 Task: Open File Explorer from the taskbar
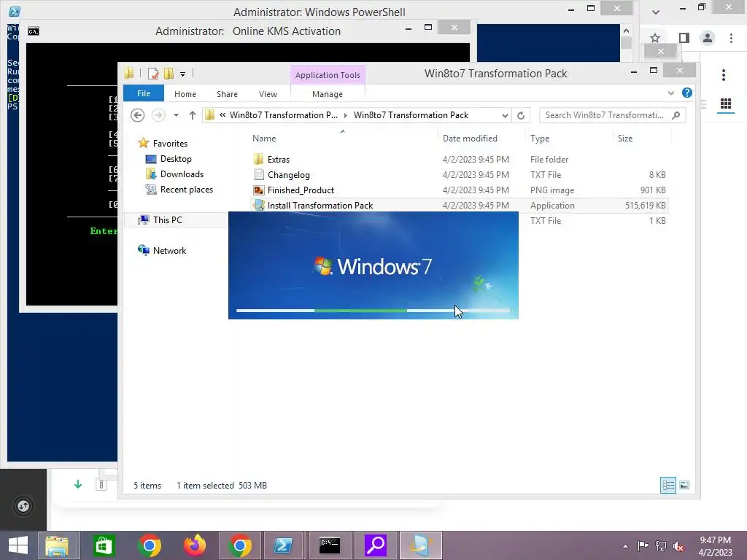[x=57, y=545]
